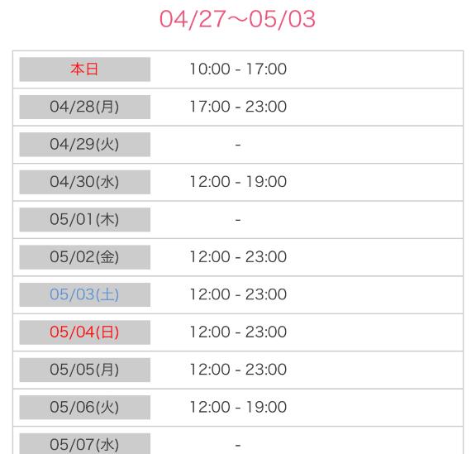Viewport: 476px width, 454px height.
Task: Select the 05/02(金) date label
Action: coord(84,257)
